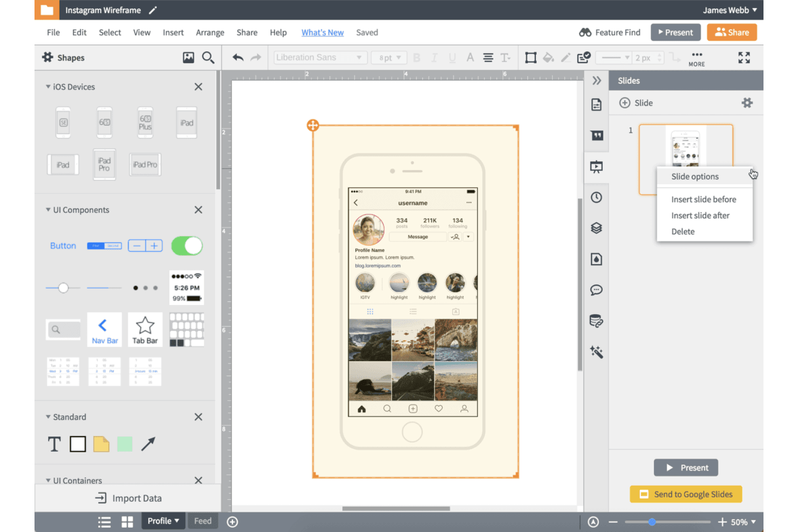Click Send to Google Slides button
The image size is (798, 532).
point(686,494)
